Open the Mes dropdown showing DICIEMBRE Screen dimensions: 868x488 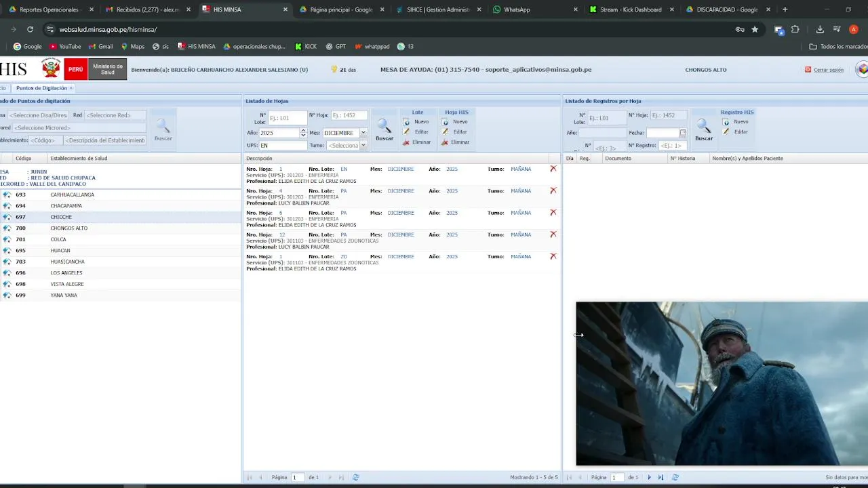pos(363,133)
